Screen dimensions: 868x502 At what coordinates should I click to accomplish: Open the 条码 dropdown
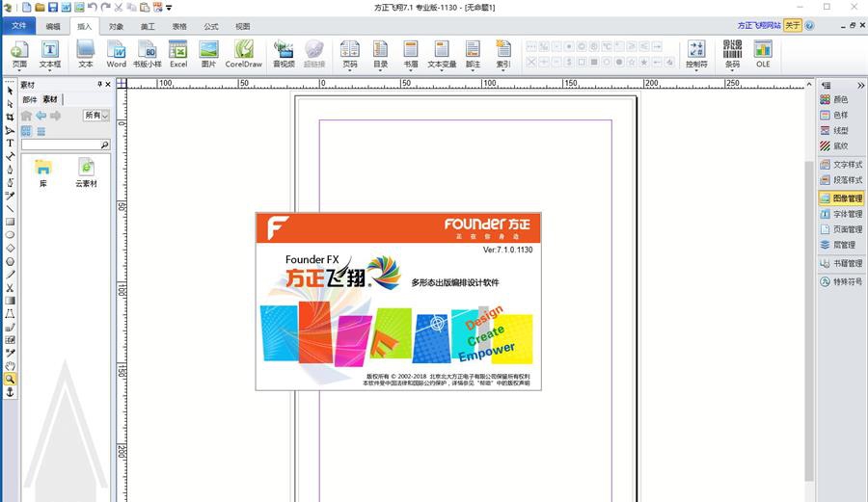pos(732,70)
